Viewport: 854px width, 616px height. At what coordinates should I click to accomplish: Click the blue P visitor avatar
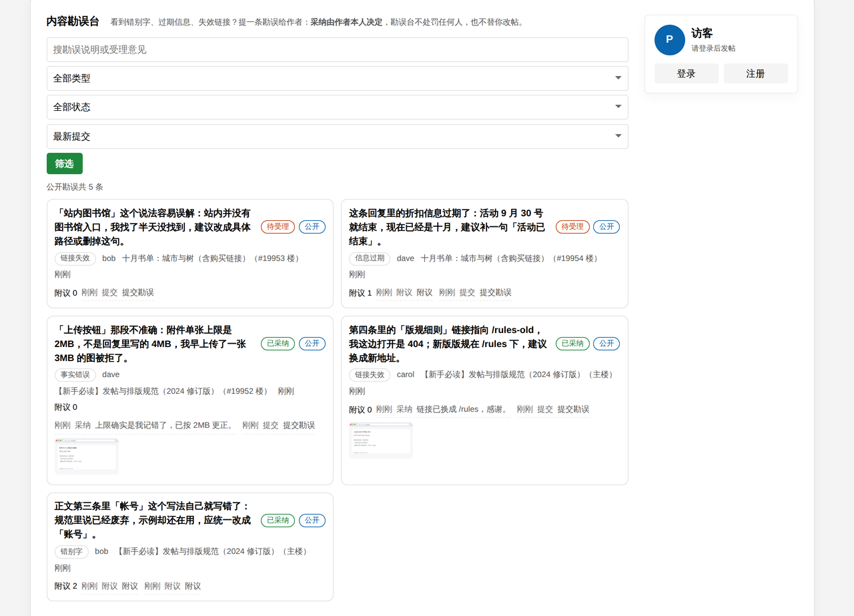point(670,40)
